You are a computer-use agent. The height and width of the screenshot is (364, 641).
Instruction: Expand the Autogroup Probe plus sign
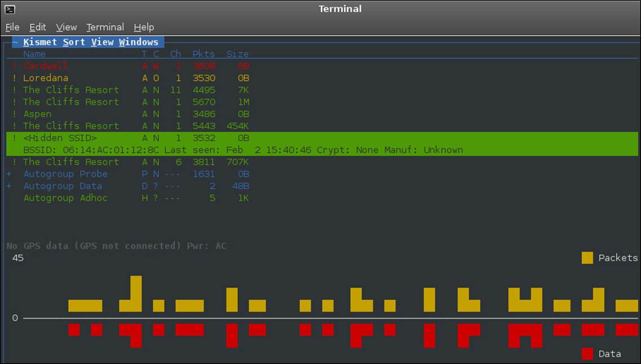(x=8, y=174)
